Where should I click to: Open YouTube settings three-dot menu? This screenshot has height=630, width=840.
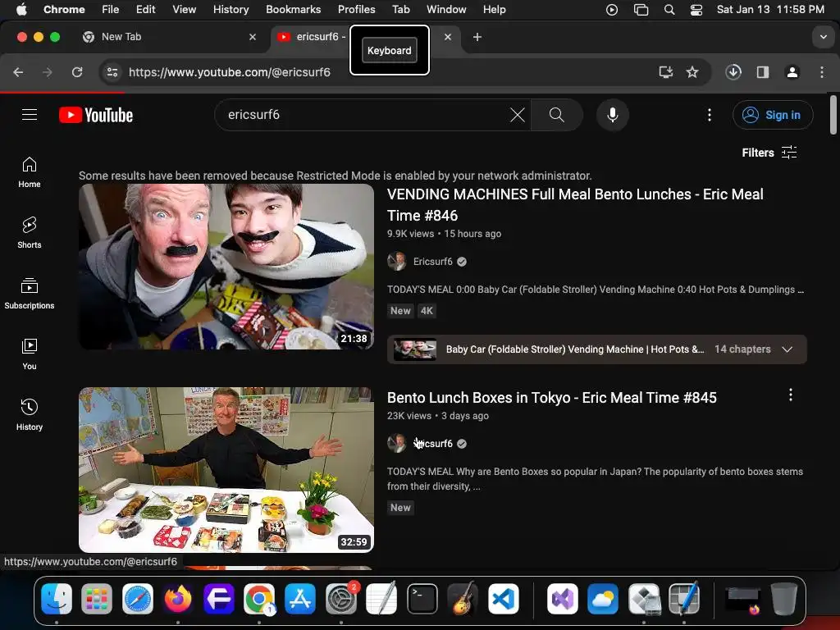pyautogui.click(x=710, y=115)
